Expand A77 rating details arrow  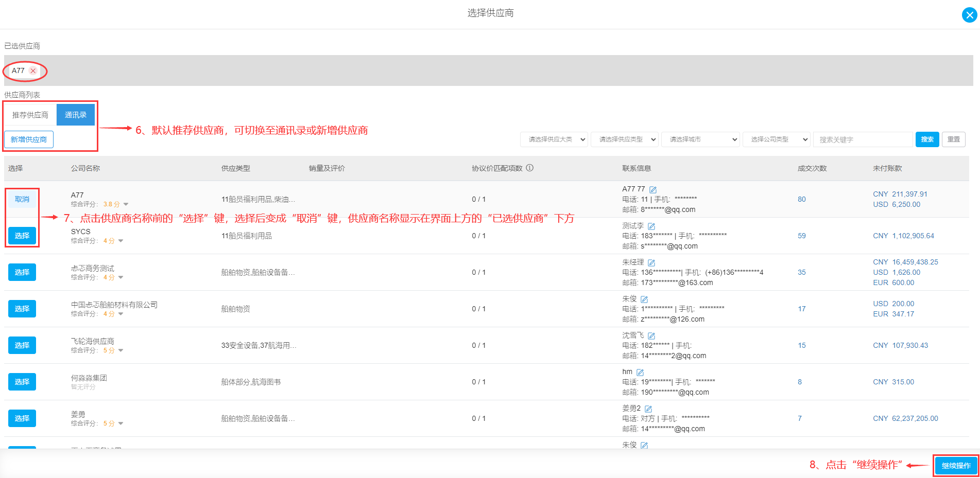coord(126,204)
